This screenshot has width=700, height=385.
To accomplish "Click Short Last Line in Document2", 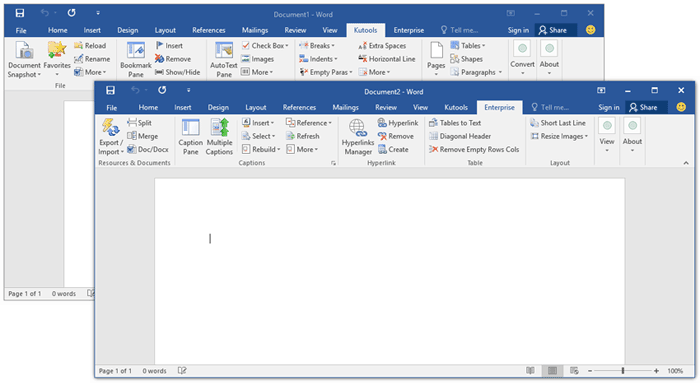I will pyautogui.click(x=558, y=123).
